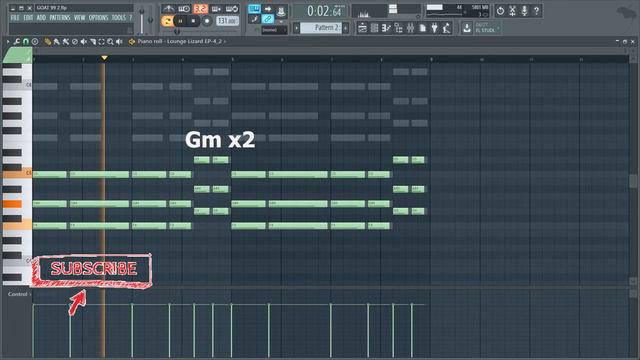
Task: Stop playback
Action: 193,21
